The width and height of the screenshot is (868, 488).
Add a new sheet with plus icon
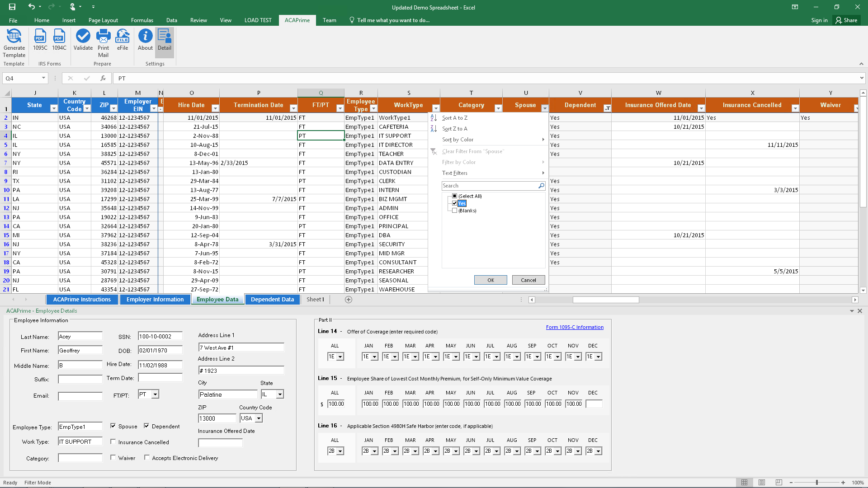349,300
